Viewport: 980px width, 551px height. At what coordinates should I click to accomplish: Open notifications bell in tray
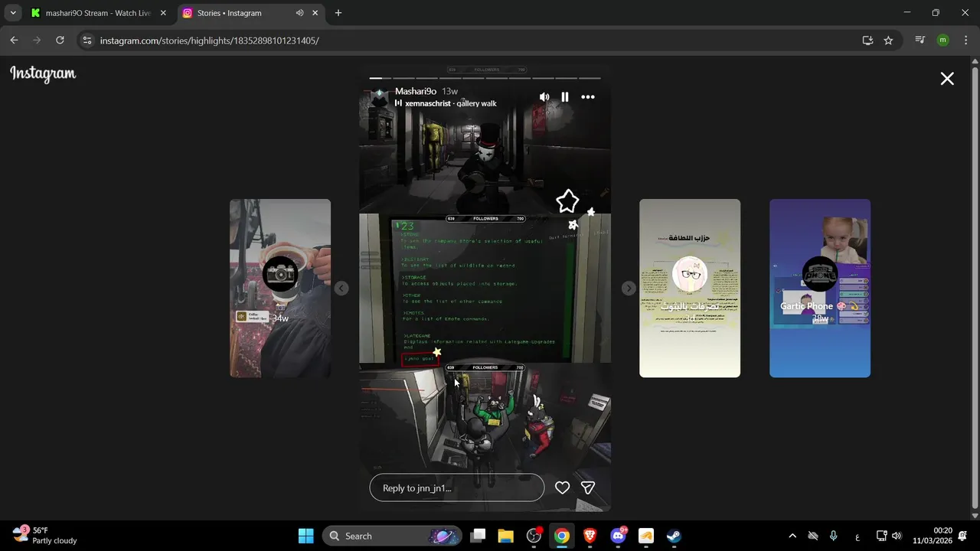(963, 536)
